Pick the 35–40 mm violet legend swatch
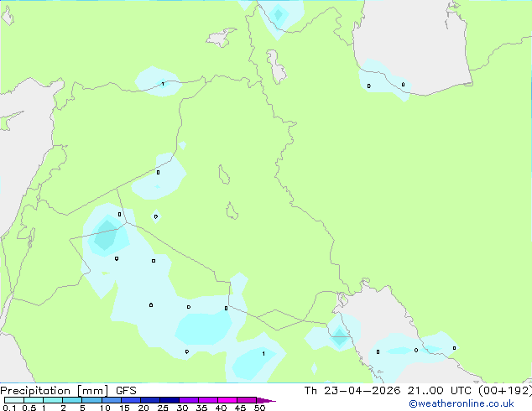 (208, 400)
